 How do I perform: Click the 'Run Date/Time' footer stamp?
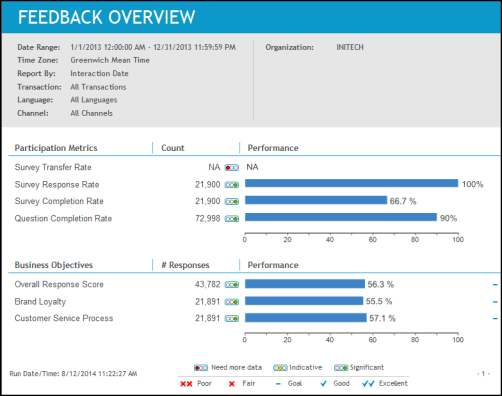pos(73,374)
